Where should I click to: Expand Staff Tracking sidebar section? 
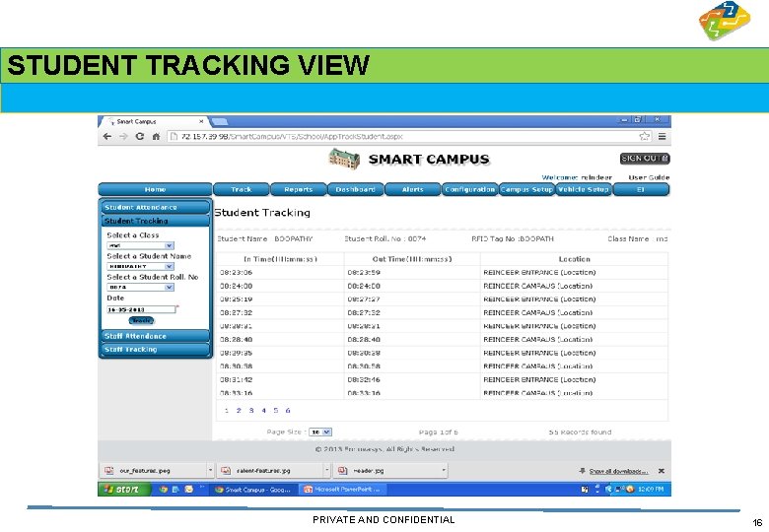pyautogui.click(x=156, y=350)
